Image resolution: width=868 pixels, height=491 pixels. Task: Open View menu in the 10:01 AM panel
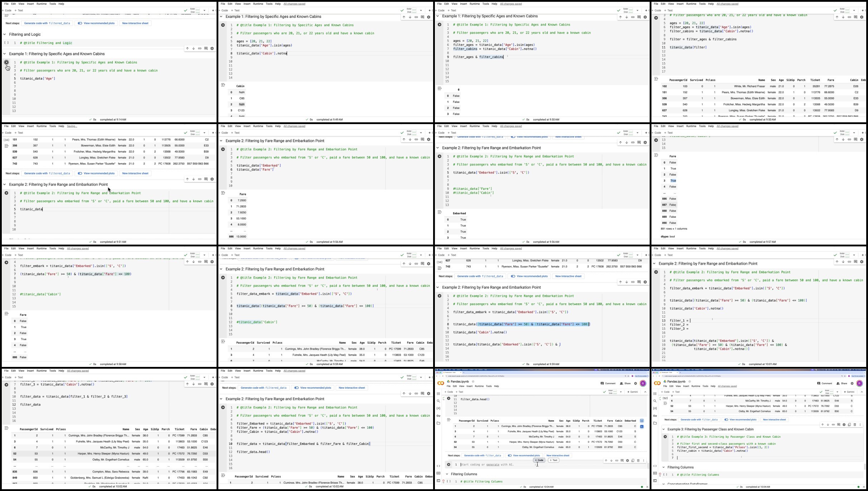point(671,249)
